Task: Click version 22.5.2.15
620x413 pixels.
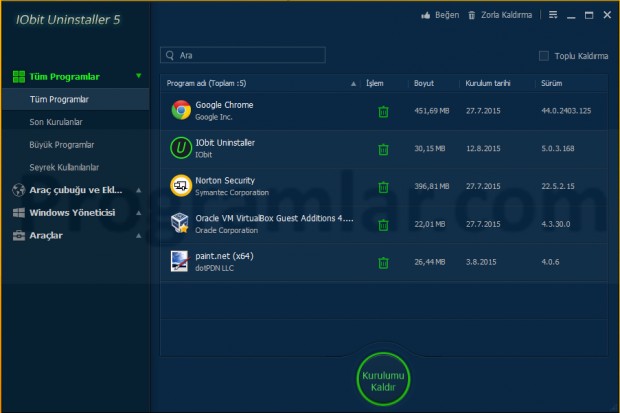Action: (558, 186)
